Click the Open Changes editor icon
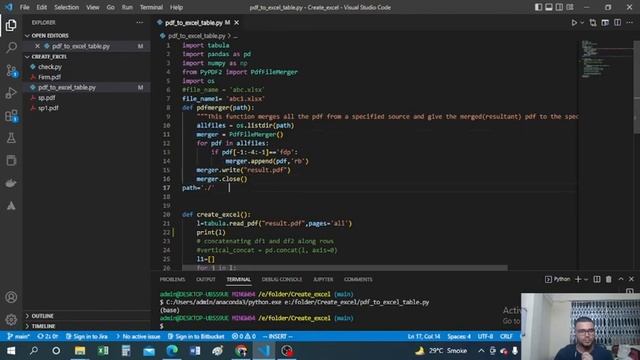 (x=593, y=23)
